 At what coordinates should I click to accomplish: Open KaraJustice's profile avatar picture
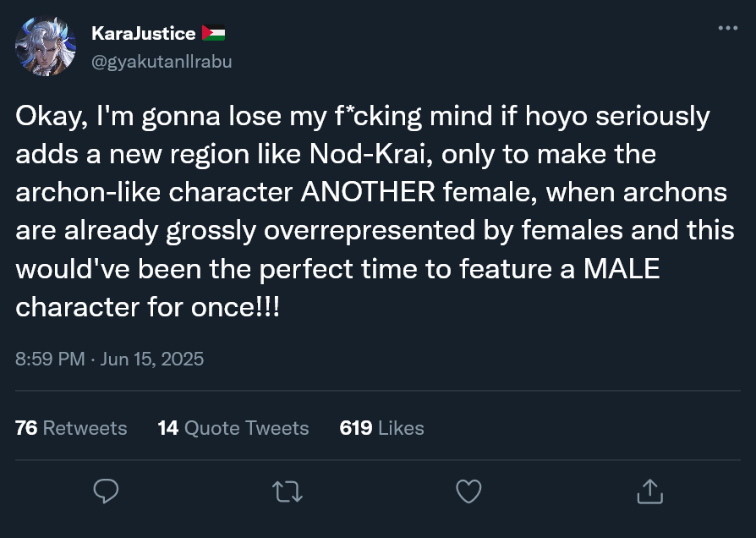pyautogui.click(x=46, y=47)
